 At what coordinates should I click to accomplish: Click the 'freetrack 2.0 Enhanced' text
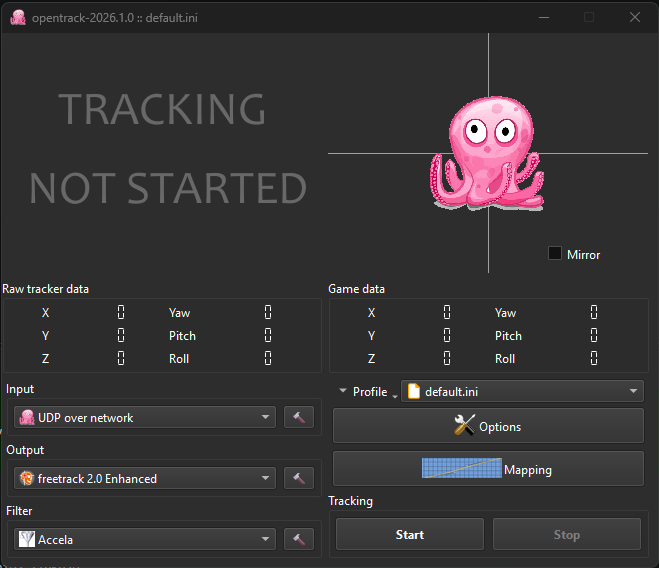(x=97, y=479)
